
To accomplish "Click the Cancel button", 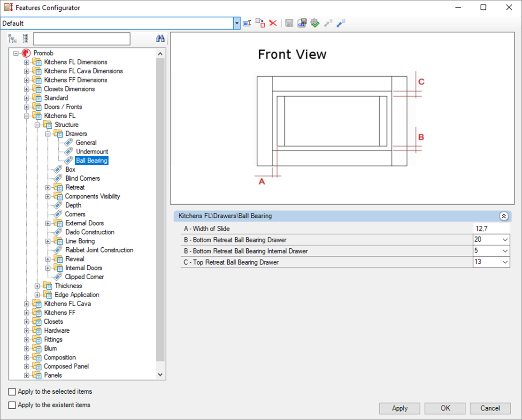I will [490, 408].
